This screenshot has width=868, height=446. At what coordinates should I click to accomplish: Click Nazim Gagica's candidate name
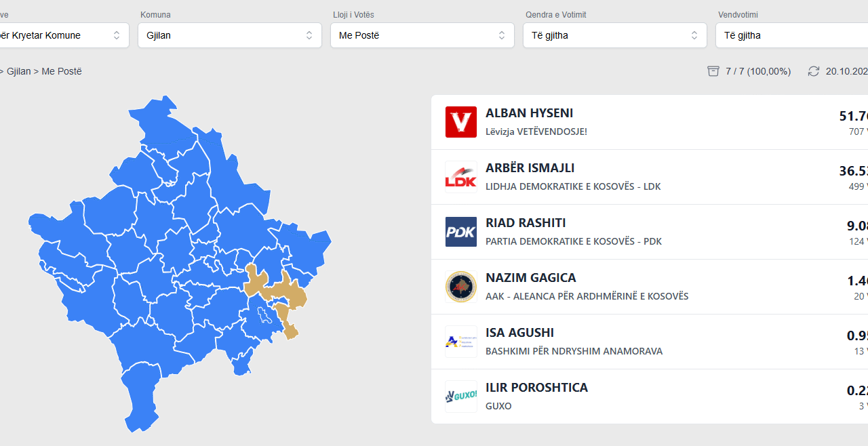click(530, 278)
